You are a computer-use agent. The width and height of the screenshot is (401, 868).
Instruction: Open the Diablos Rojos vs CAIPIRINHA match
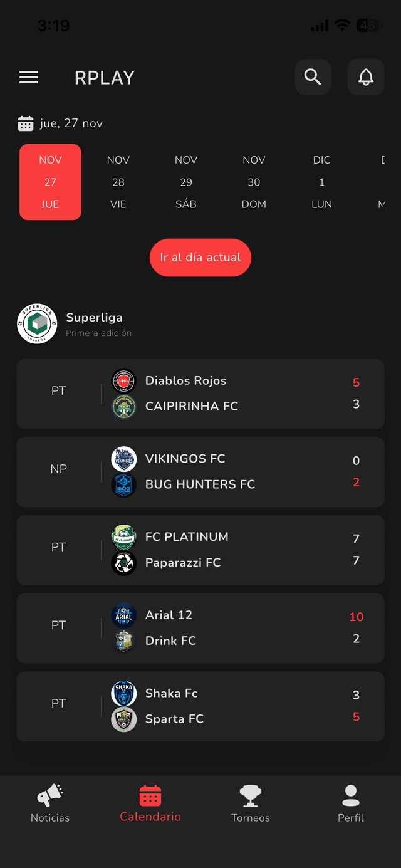point(200,394)
